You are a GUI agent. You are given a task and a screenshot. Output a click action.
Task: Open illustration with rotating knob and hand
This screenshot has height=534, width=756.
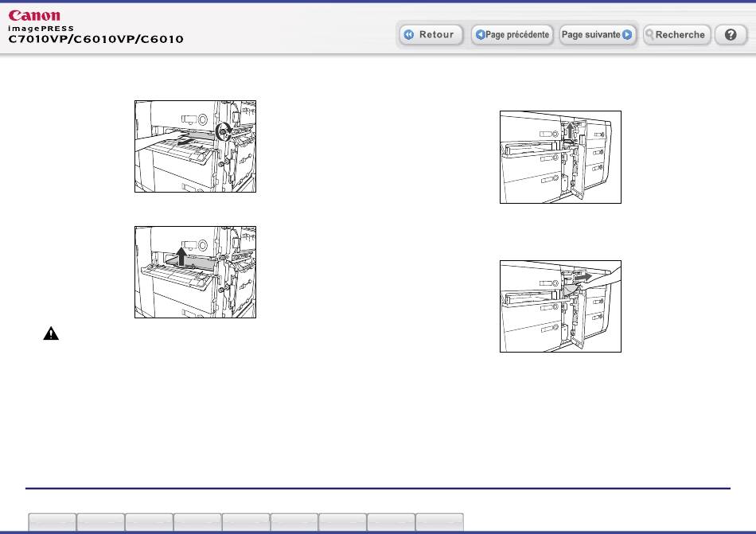pos(195,146)
